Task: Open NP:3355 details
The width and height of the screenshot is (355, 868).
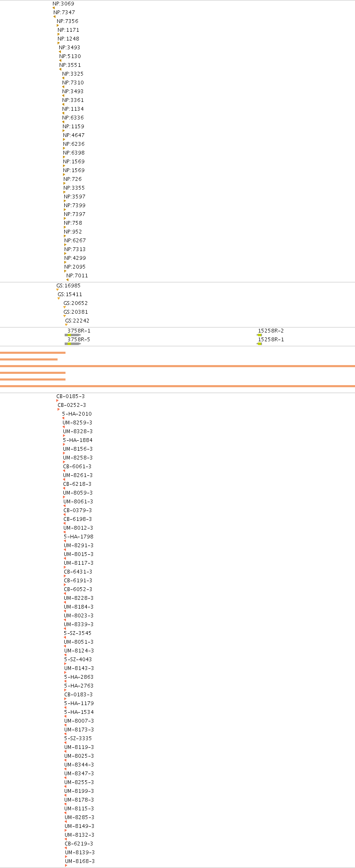Action: pyautogui.click(x=74, y=188)
